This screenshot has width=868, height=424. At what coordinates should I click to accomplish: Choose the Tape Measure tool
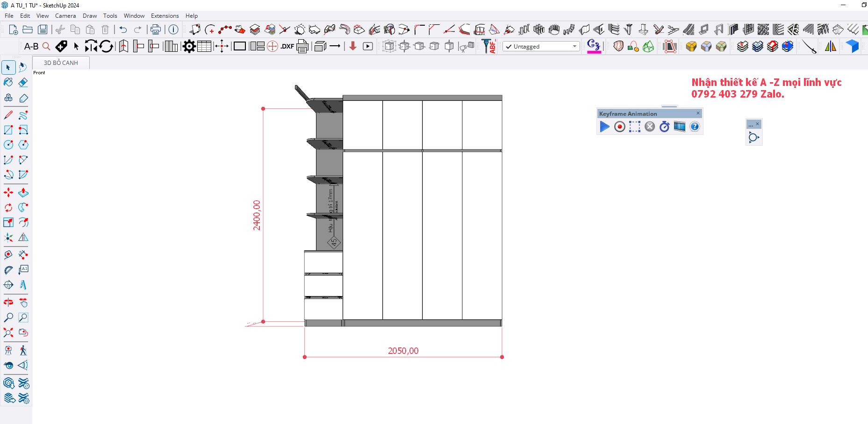8,255
